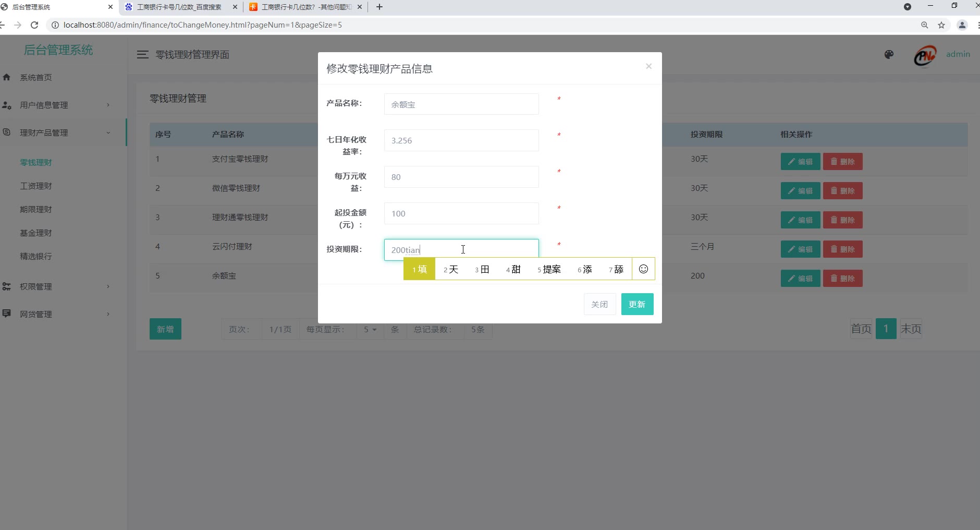
Task: Click the 新增 button
Action: tap(165, 329)
